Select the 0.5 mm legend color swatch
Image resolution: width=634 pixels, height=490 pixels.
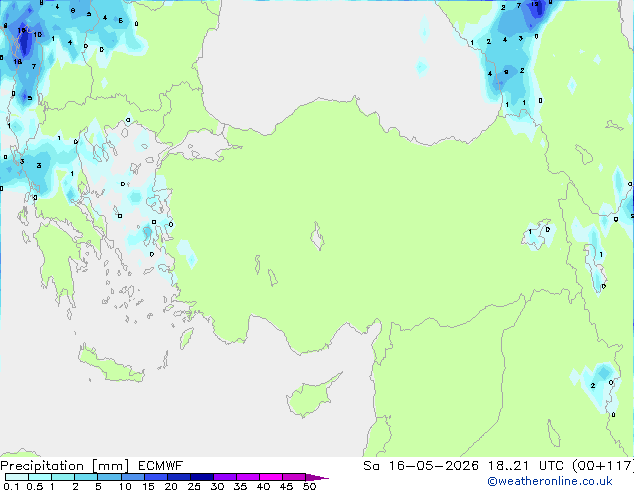[40, 477]
